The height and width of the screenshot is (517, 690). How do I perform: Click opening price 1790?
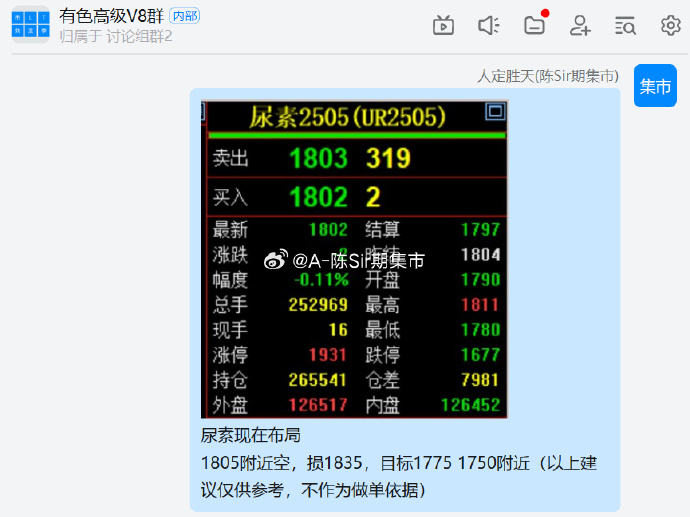point(481,279)
